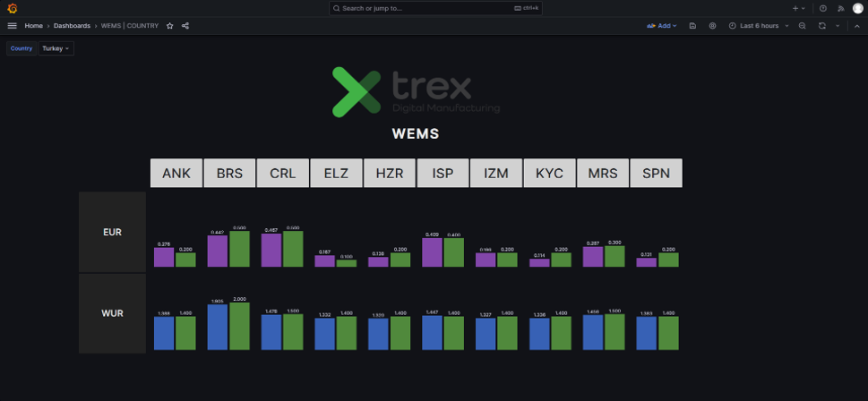Open dashboard settings gear icon

[712, 26]
